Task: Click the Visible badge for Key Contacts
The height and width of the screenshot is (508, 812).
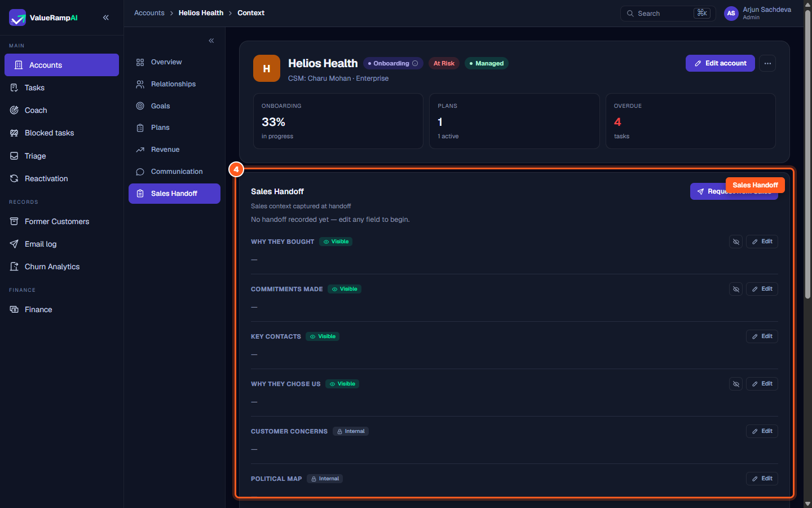Action: [323, 336]
